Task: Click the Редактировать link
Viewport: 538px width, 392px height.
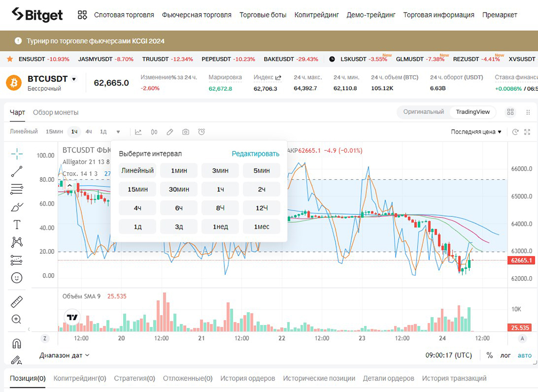Action: pyautogui.click(x=256, y=154)
